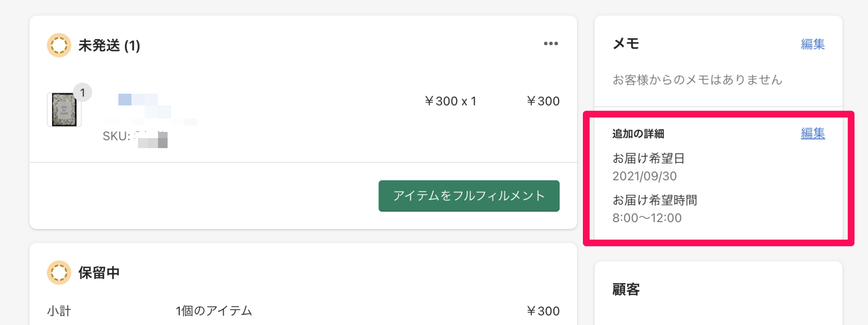
Task: Click the product thumbnail image
Action: pyautogui.click(x=64, y=110)
